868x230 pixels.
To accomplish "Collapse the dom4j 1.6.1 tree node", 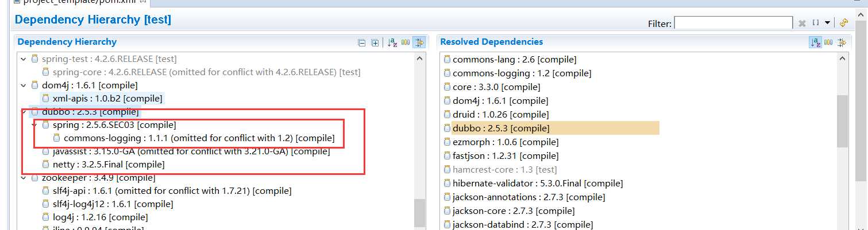I will pos(23,85).
